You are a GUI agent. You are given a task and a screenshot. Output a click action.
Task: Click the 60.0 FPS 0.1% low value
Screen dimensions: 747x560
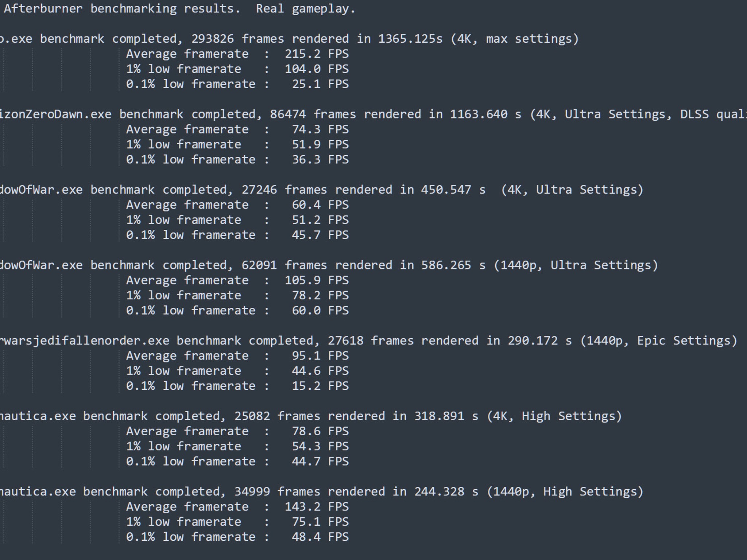click(320, 311)
